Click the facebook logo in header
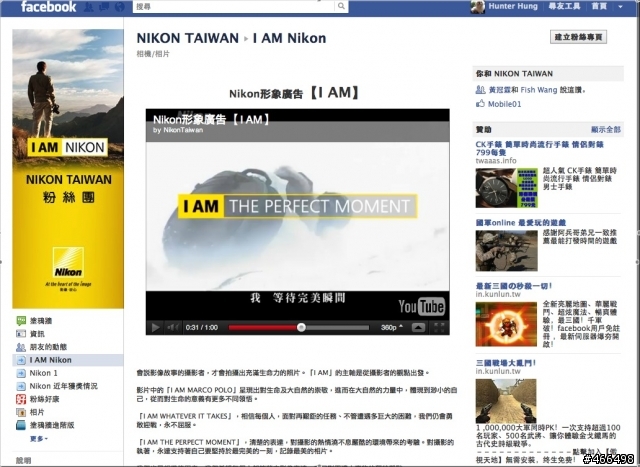The width and height of the screenshot is (640, 467). [x=48, y=7]
